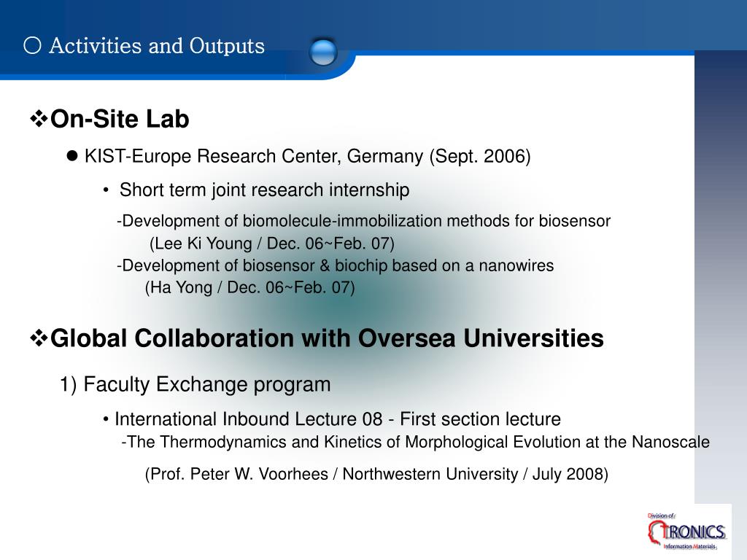This screenshot has width=747, height=560.
Task: Click 'KIST-Europe Research Center, Germany (Sept. 2006)'
Action: click(x=307, y=156)
